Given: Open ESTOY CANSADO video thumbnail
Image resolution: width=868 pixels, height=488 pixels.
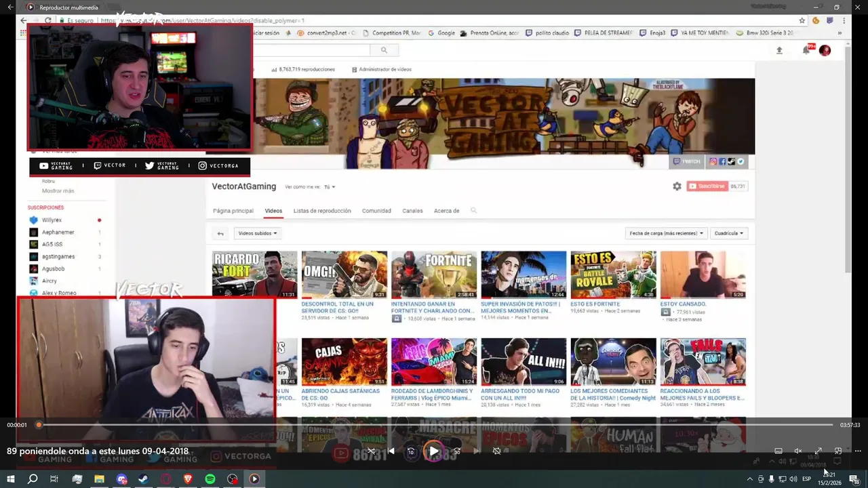Looking at the screenshot, I should click(x=703, y=274).
